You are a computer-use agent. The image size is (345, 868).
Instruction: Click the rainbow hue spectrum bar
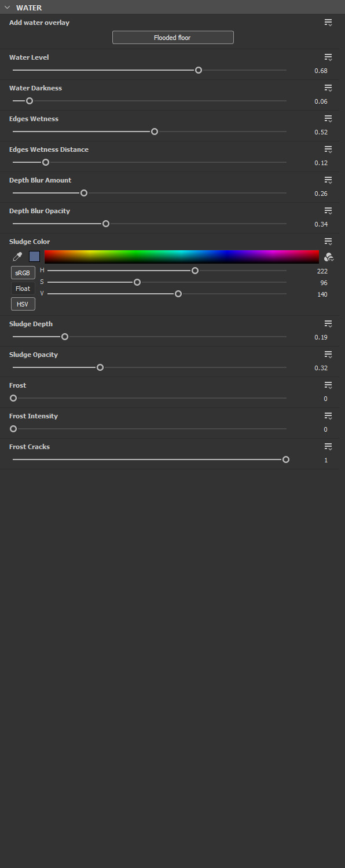click(x=182, y=257)
